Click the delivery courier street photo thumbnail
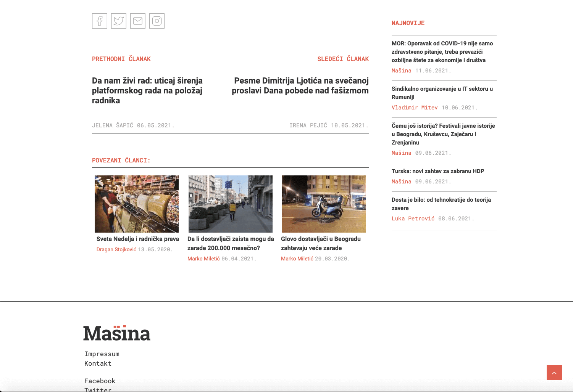This screenshot has height=392, width=573. (231, 204)
